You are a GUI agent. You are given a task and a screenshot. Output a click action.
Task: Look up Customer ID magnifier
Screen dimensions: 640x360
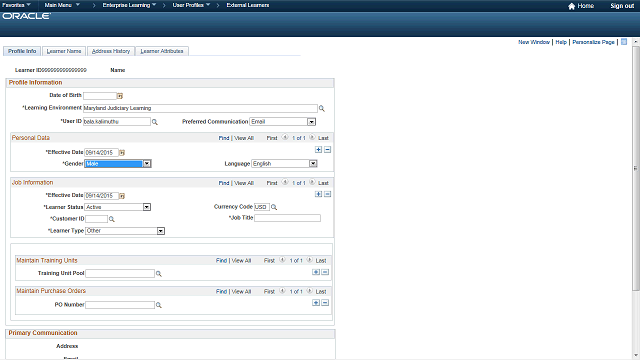click(x=111, y=219)
